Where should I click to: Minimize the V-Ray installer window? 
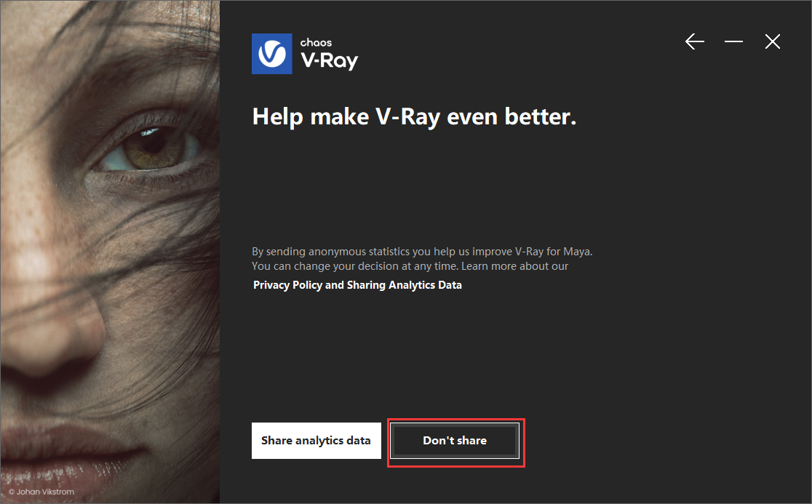tap(733, 41)
